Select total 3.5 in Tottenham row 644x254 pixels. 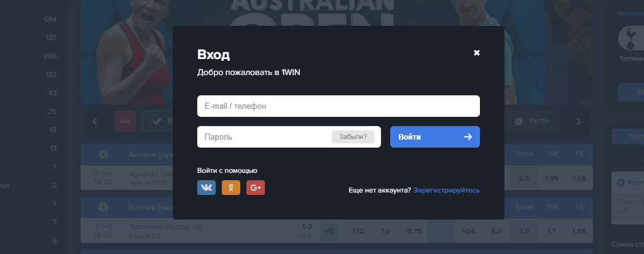524,231
